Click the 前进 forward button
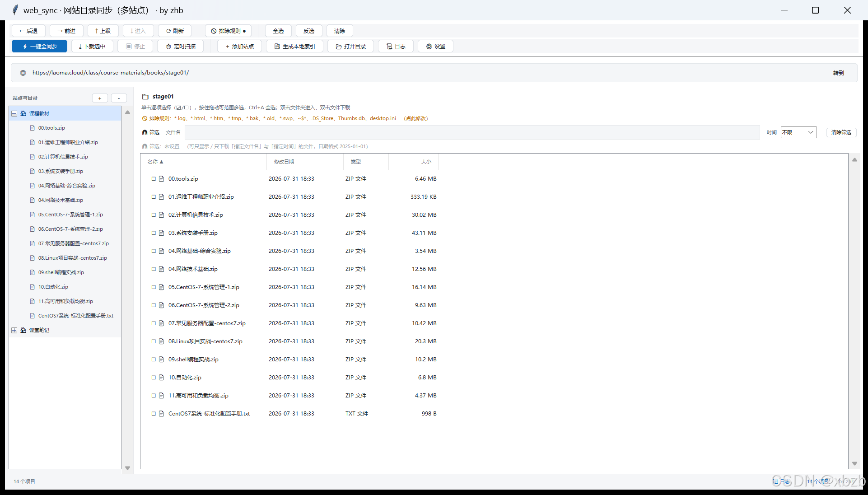The width and height of the screenshot is (868, 495). point(66,31)
